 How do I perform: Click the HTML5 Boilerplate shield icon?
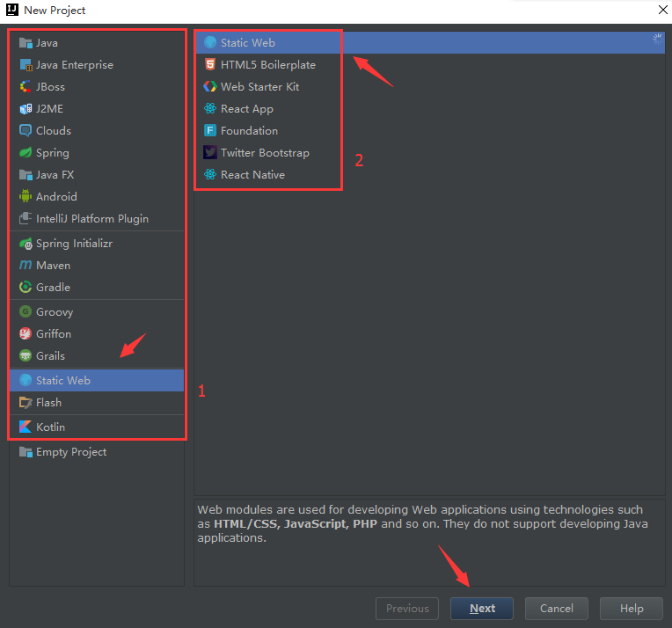pyautogui.click(x=210, y=65)
